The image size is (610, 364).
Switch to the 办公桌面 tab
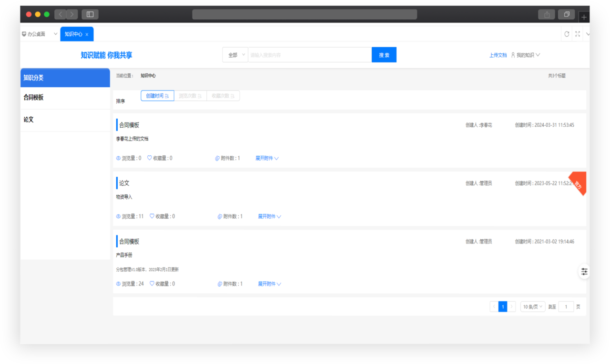pos(36,34)
